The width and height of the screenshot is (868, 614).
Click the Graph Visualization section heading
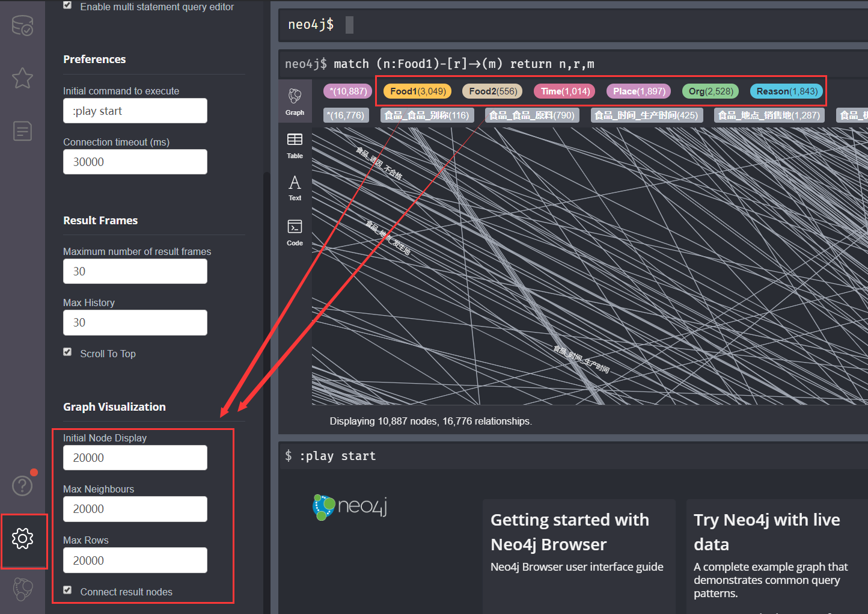(114, 407)
